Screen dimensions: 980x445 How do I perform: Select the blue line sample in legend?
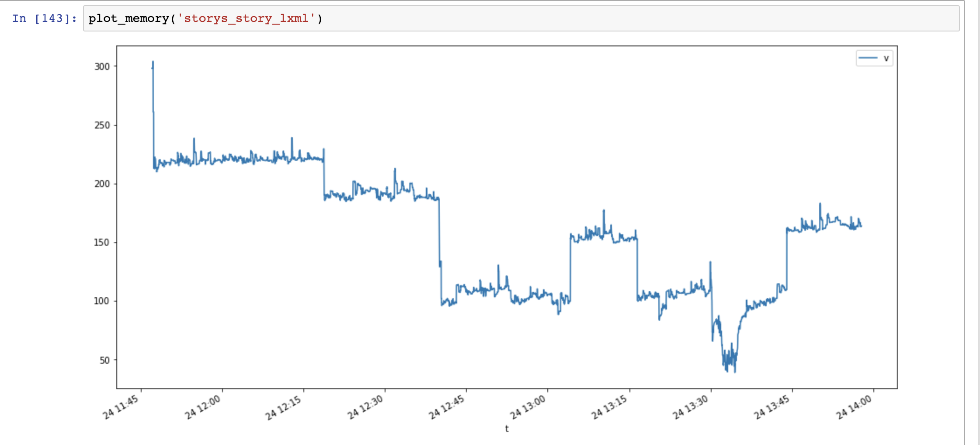coord(867,57)
